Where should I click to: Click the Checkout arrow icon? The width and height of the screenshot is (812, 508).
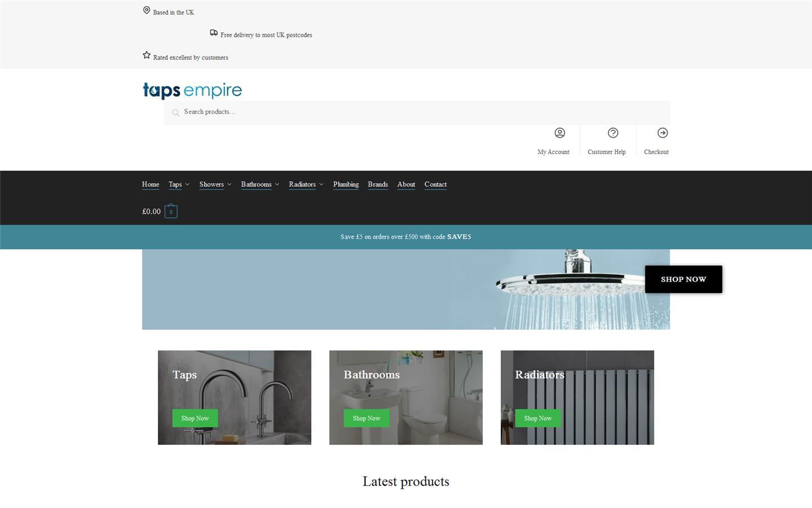(663, 133)
